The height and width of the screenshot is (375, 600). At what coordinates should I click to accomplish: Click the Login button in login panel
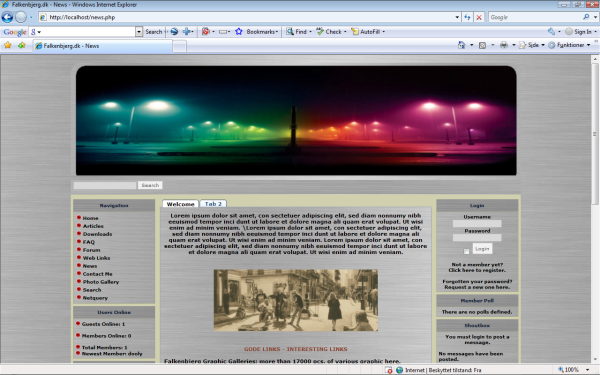point(482,249)
